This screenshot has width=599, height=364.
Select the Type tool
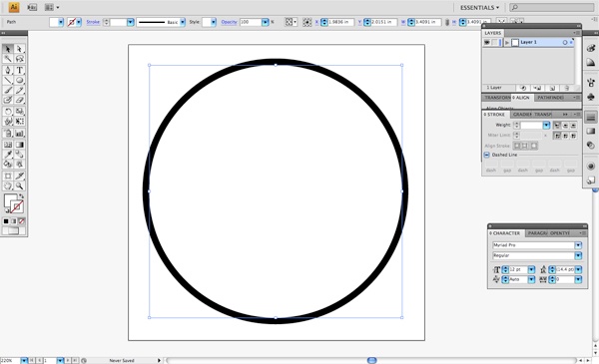click(x=20, y=70)
